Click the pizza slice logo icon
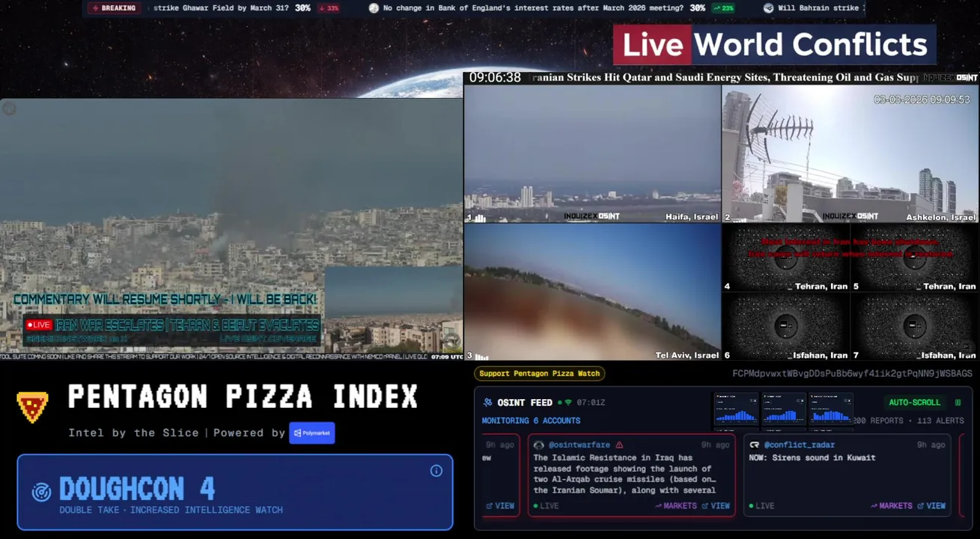This screenshot has width=980, height=539. coord(32,406)
